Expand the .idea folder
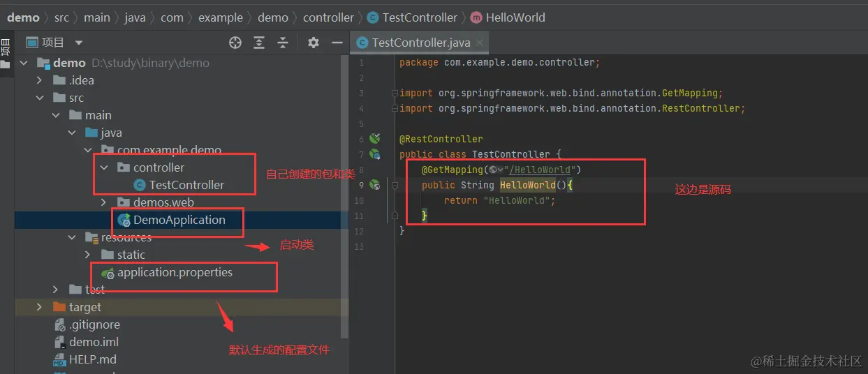Screen dimensions: 868x374 click(41, 80)
